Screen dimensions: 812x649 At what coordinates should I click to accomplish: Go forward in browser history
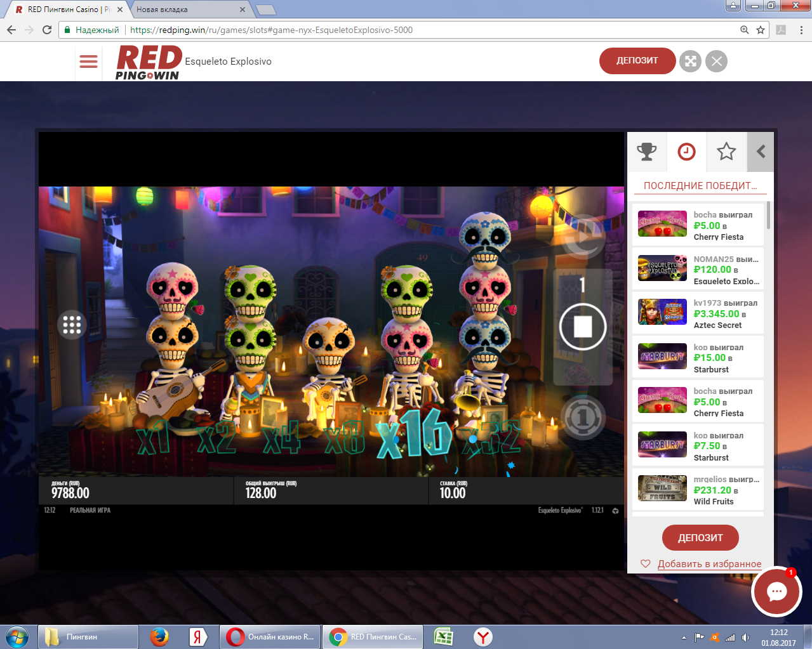[29, 30]
